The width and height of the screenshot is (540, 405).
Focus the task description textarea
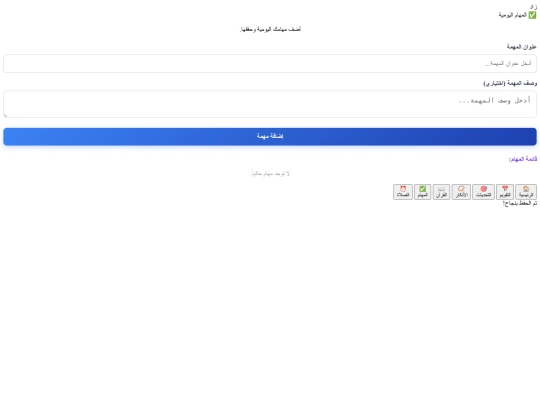[270, 104]
